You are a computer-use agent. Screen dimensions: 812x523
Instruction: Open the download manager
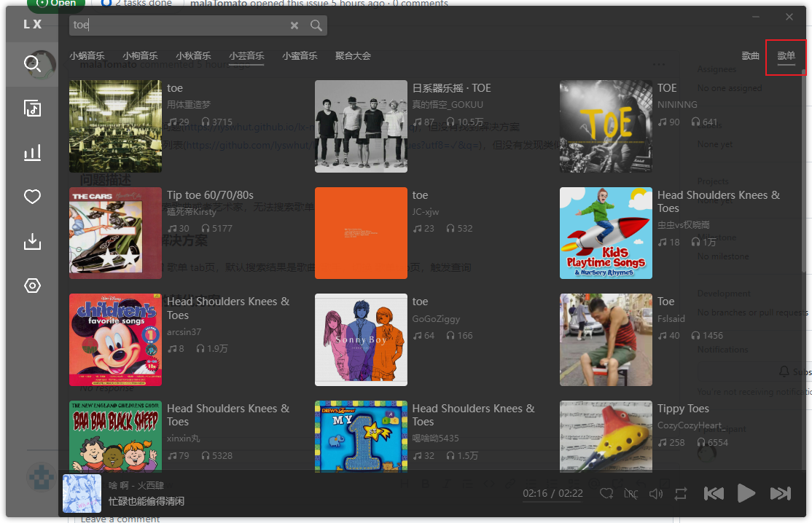click(x=32, y=241)
